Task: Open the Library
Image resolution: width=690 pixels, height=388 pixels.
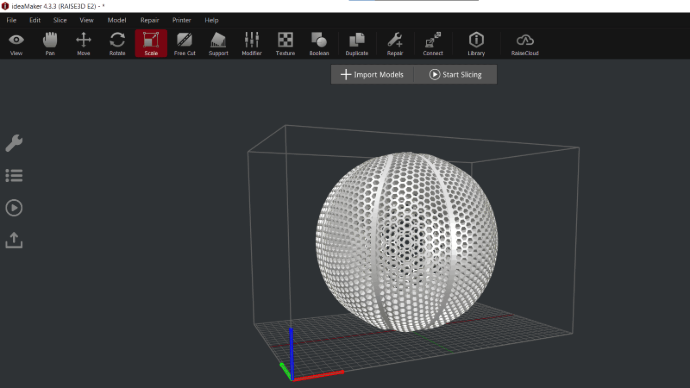Action: [476, 44]
